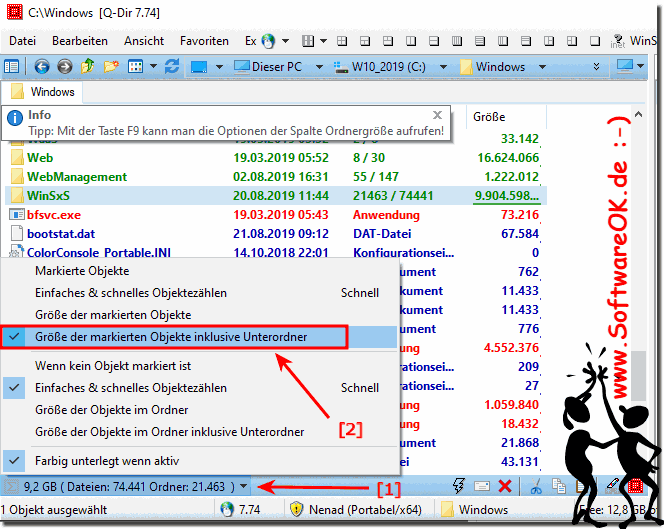
Task: Click the bfsvc.exe application icon
Action: click(x=17, y=215)
